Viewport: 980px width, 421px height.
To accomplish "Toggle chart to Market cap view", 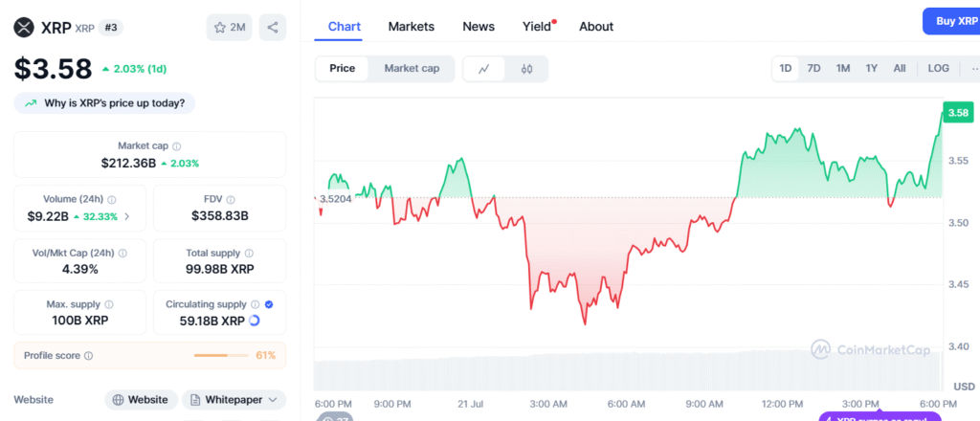I will [412, 69].
